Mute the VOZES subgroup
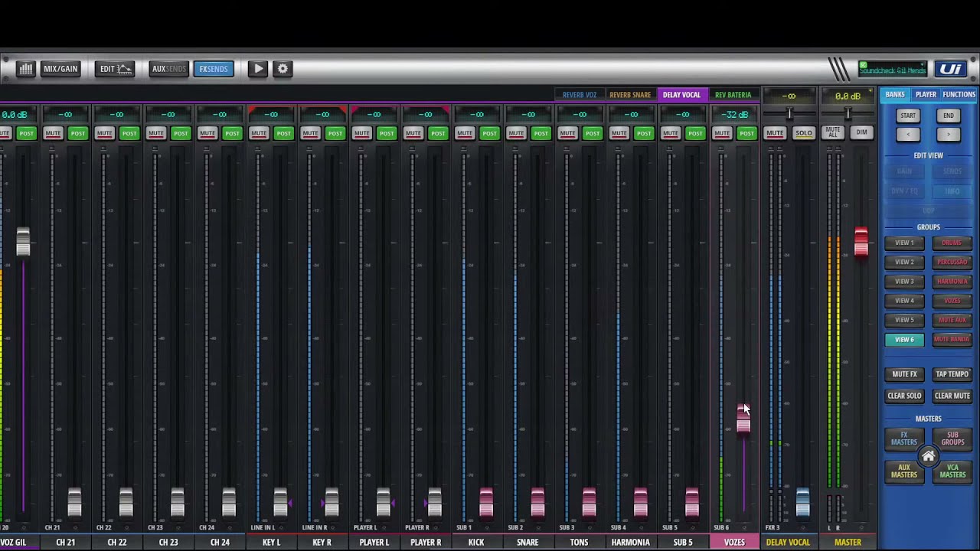The image size is (980, 551). (722, 133)
